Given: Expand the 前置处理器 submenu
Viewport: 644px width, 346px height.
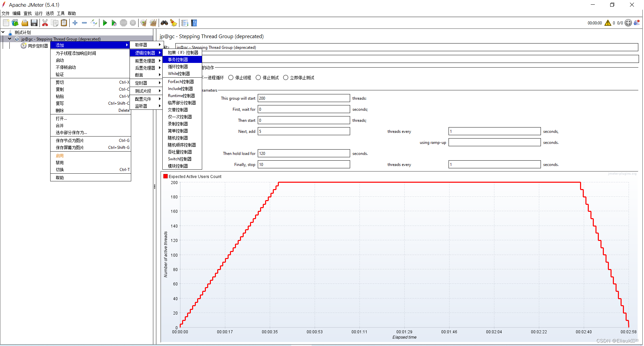Looking at the screenshot, I should pos(146,61).
